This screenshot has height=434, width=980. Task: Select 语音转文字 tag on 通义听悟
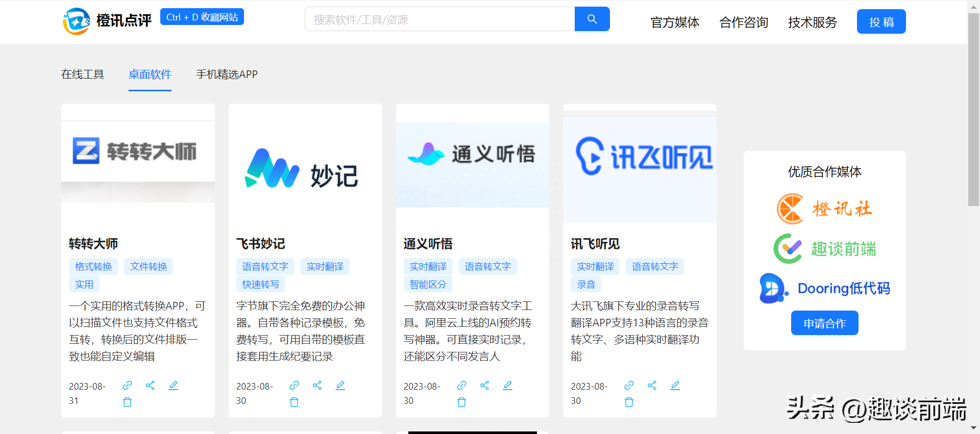tap(488, 266)
